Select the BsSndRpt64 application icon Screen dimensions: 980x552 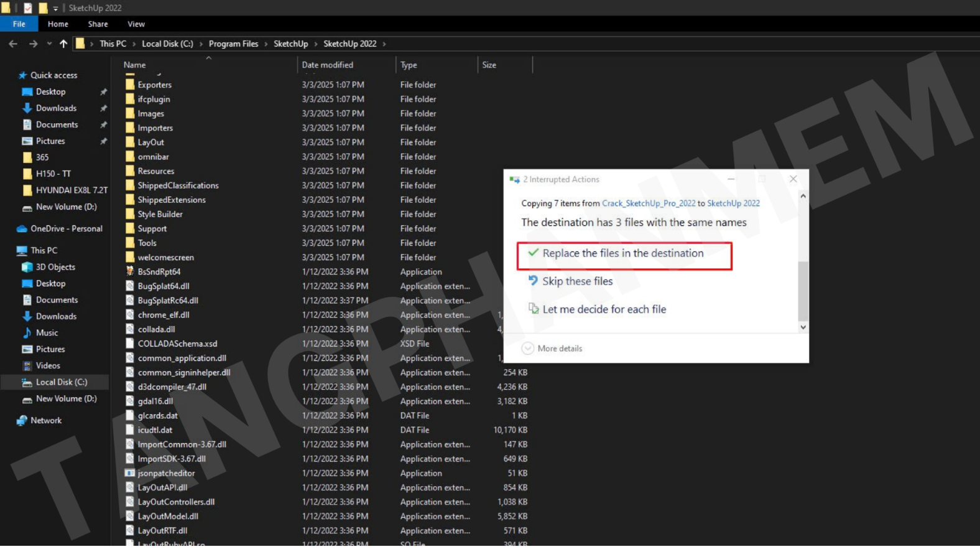[130, 271]
